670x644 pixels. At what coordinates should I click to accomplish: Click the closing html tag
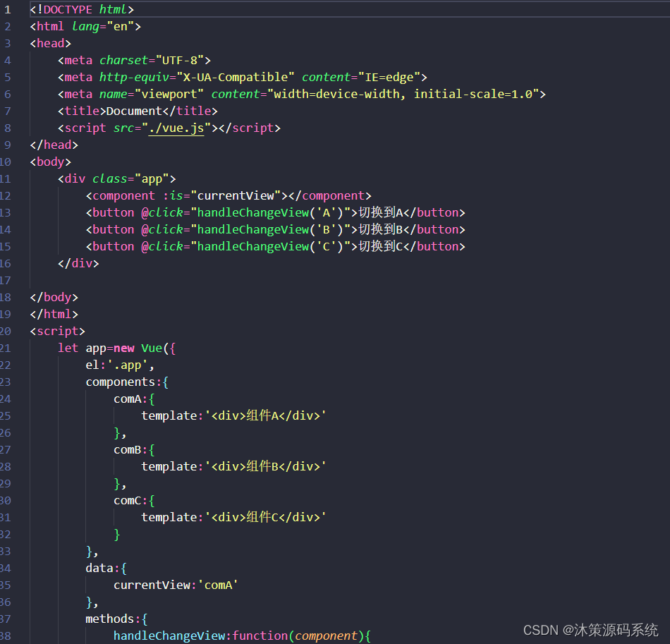(54, 314)
